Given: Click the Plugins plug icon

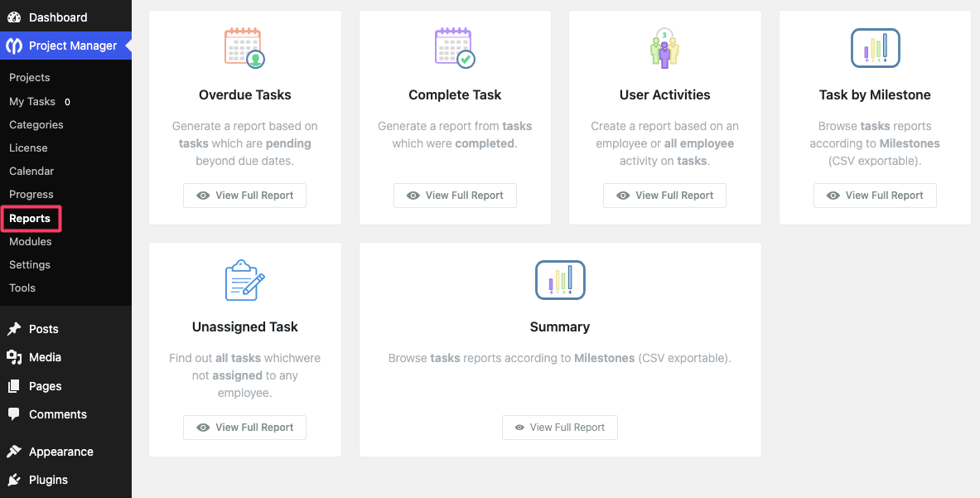Looking at the screenshot, I should click(x=14, y=480).
